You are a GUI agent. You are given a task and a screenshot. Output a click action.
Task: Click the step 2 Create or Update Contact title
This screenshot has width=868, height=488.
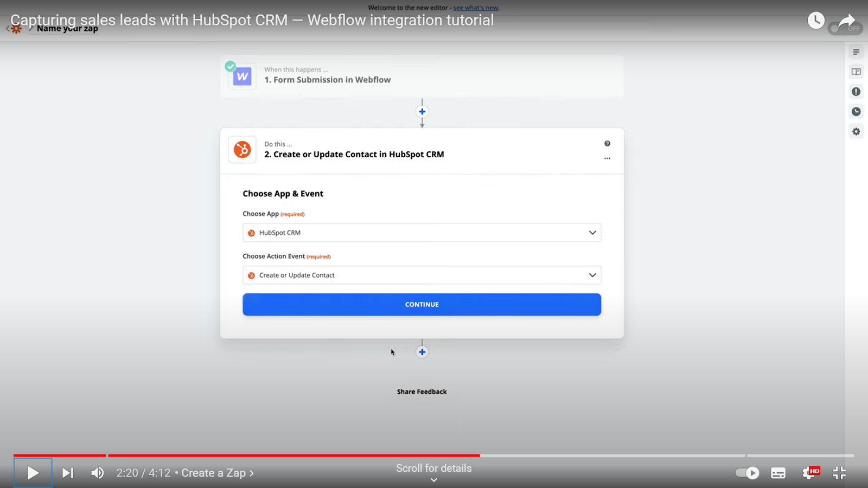(354, 155)
